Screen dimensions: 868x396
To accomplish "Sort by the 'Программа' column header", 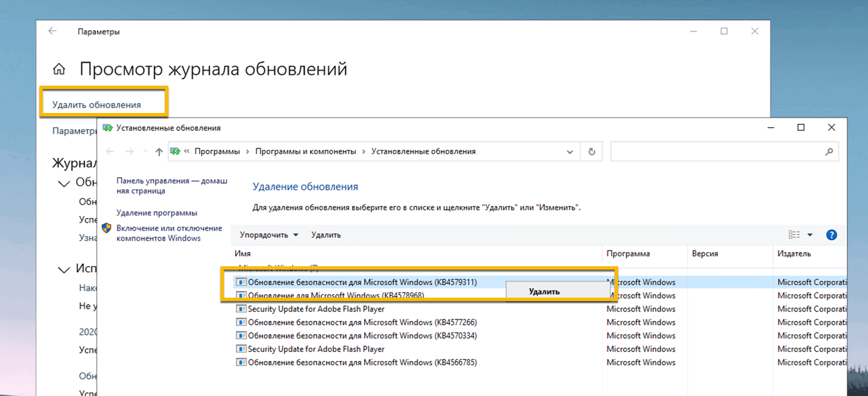I will (x=645, y=254).
